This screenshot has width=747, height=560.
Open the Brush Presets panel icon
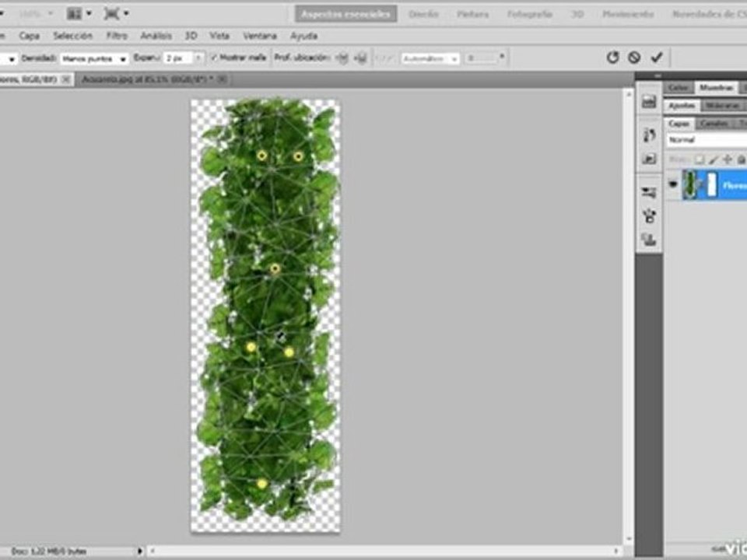click(x=649, y=192)
